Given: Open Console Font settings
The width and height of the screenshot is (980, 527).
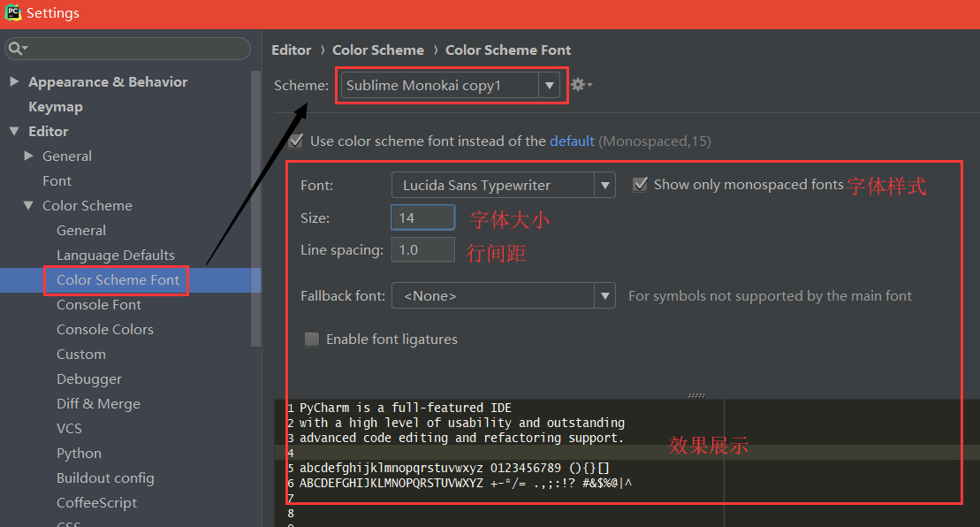Looking at the screenshot, I should [x=99, y=304].
